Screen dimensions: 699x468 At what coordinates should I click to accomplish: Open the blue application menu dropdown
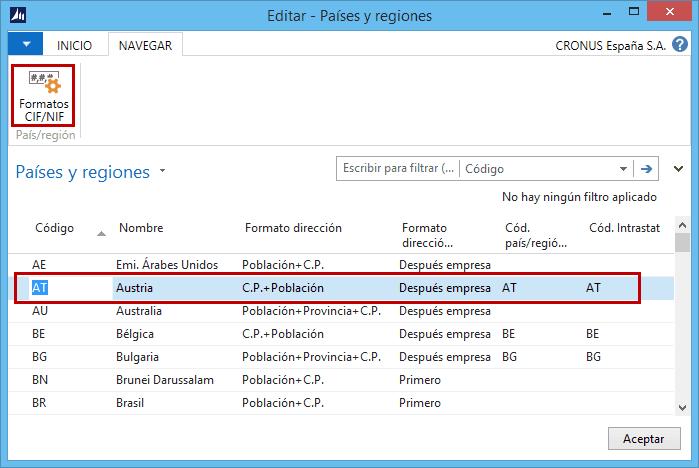coord(26,44)
